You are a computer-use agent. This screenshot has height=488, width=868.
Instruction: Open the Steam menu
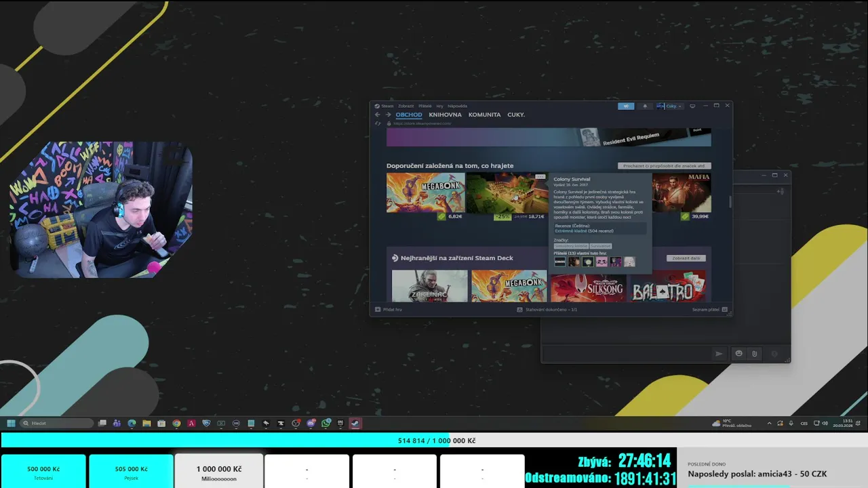384,106
